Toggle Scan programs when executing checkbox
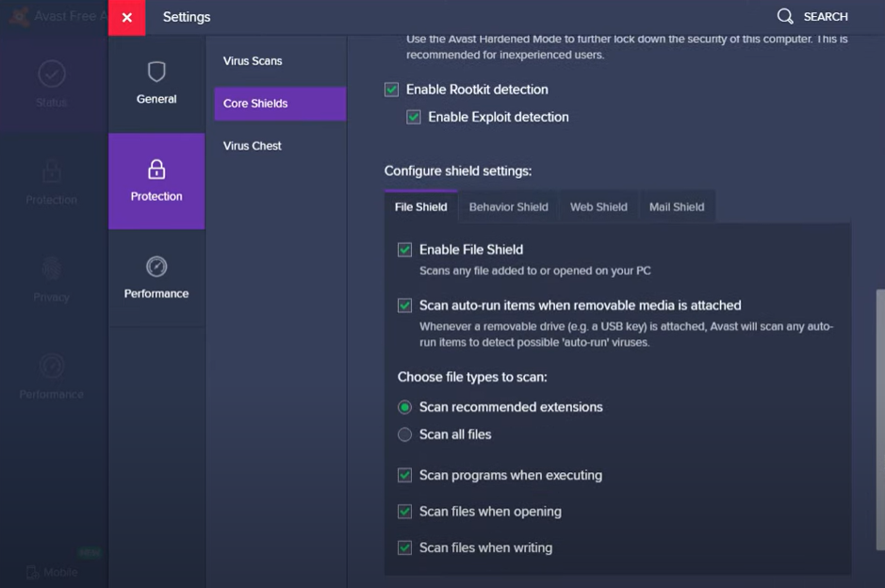The image size is (885, 588). [x=404, y=475]
